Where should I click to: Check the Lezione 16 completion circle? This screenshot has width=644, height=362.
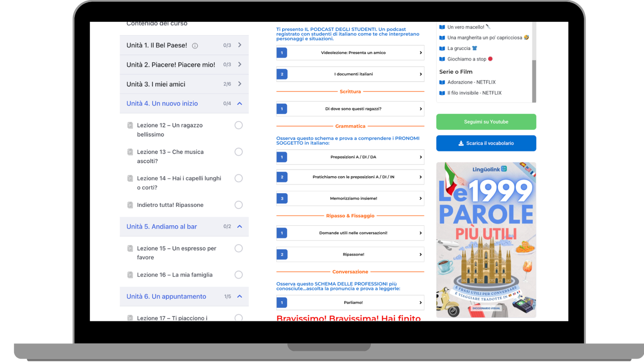coord(239,275)
